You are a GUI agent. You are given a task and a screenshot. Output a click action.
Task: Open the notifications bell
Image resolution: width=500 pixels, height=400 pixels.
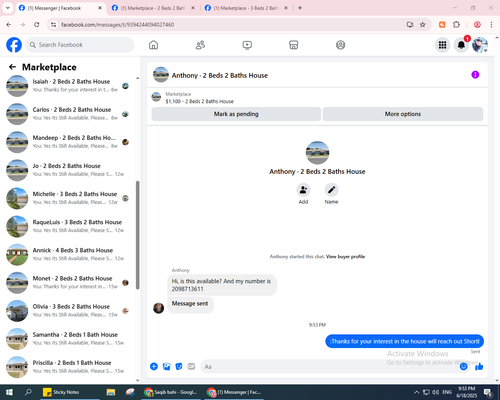pos(461,45)
